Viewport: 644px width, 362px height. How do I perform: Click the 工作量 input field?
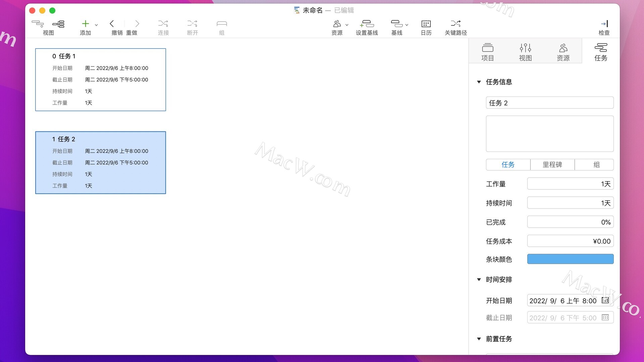coord(570,184)
